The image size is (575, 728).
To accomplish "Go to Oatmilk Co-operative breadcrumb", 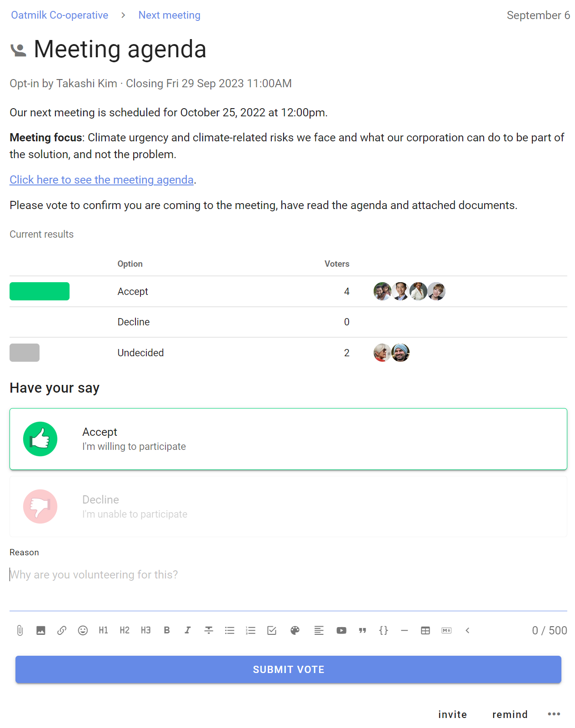I will pos(59,15).
